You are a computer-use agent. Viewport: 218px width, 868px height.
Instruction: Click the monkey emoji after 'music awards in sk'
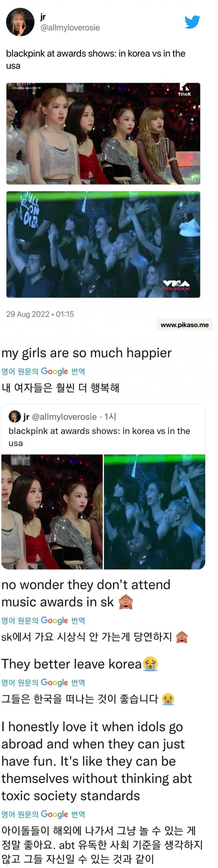tap(126, 602)
